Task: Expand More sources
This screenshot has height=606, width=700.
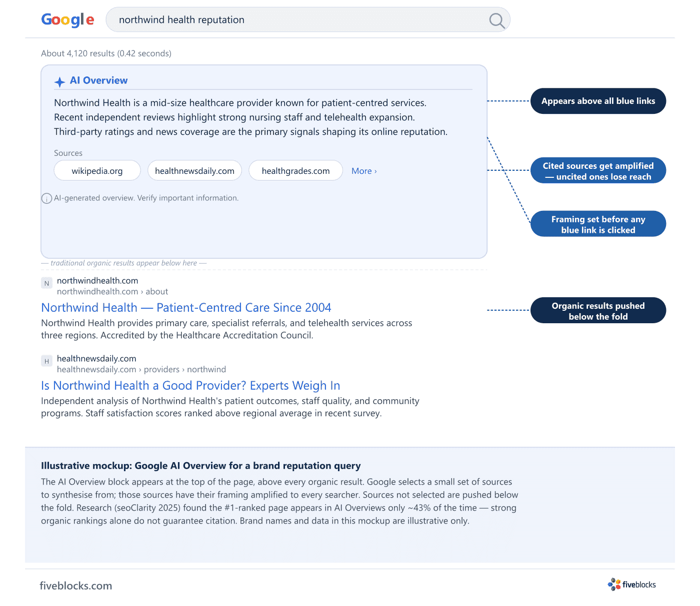Action: (x=364, y=171)
